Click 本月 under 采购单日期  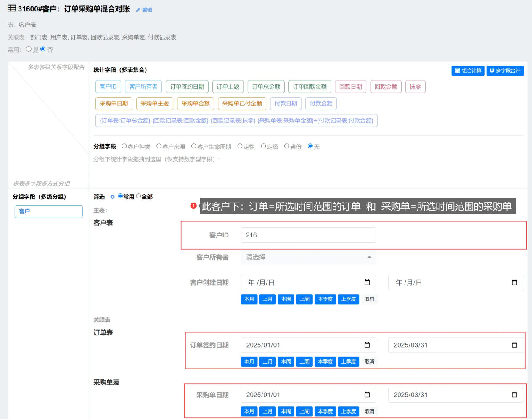249,411
